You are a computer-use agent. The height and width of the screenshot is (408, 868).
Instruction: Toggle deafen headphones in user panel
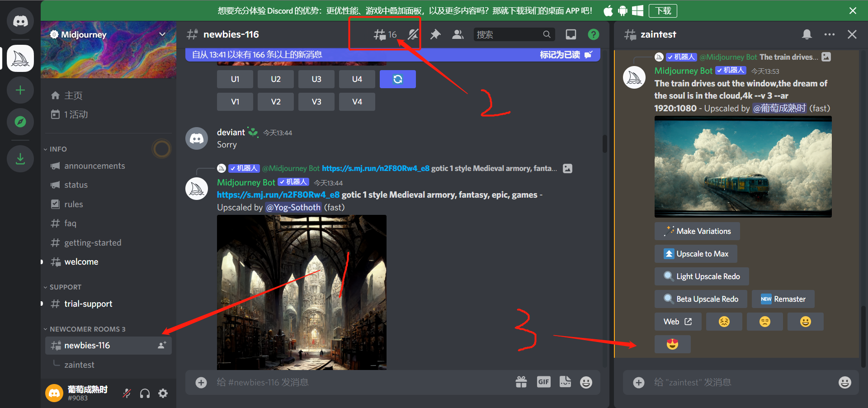click(x=145, y=394)
